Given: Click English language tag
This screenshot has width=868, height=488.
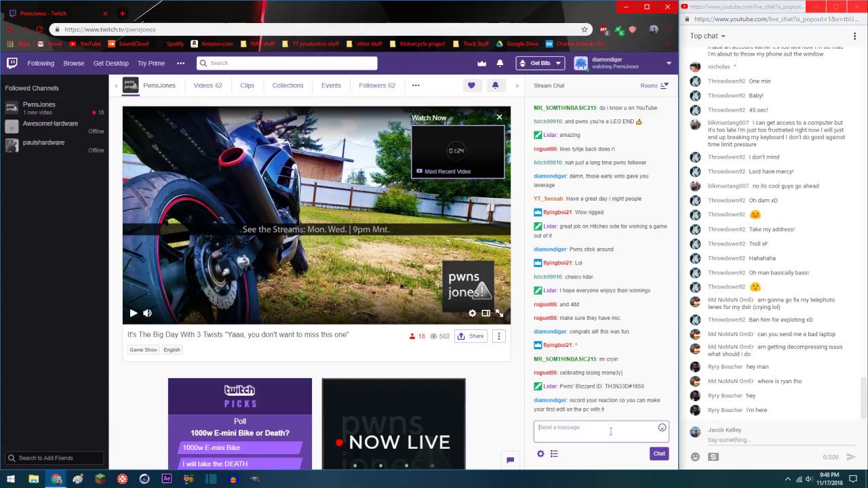Looking at the screenshot, I should click(x=172, y=350).
